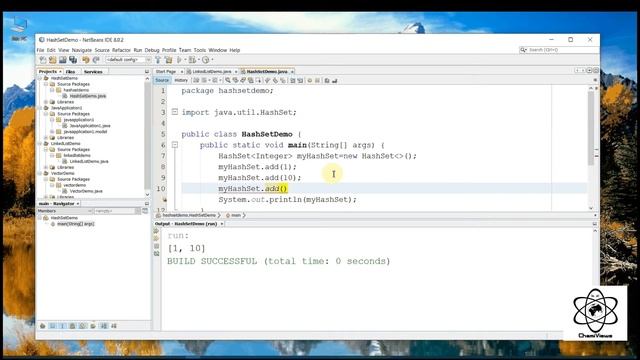This screenshot has height=360, width=640.
Task: Click the hashsetdemo.HashSetDemo breadcrumb
Action: tap(188, 215)
